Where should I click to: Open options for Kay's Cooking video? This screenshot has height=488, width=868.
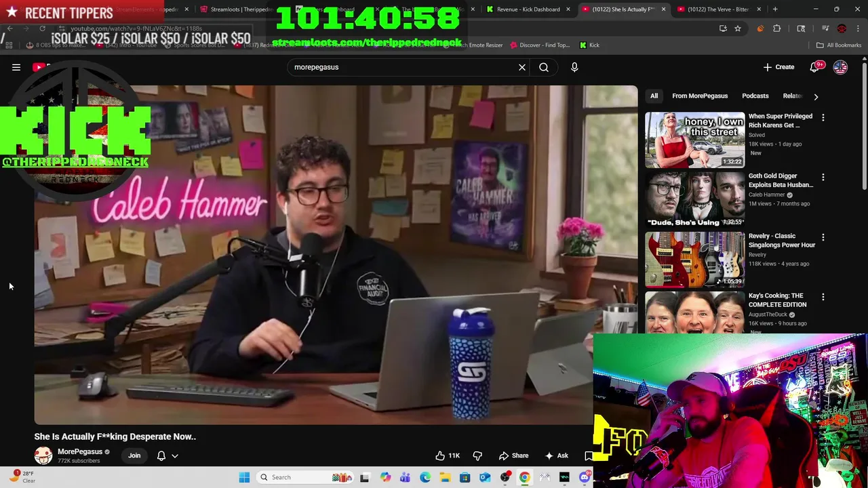823,297
